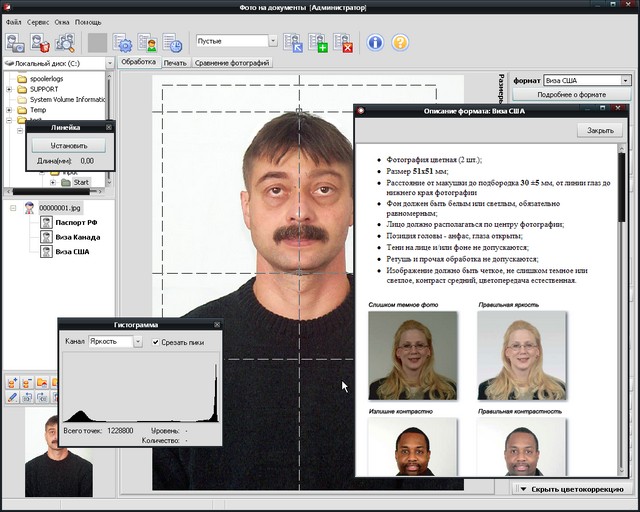Viewport: 640px width, 512px height.
Task: Switch to the Обработка tab
Action: (x=139, y=62)
